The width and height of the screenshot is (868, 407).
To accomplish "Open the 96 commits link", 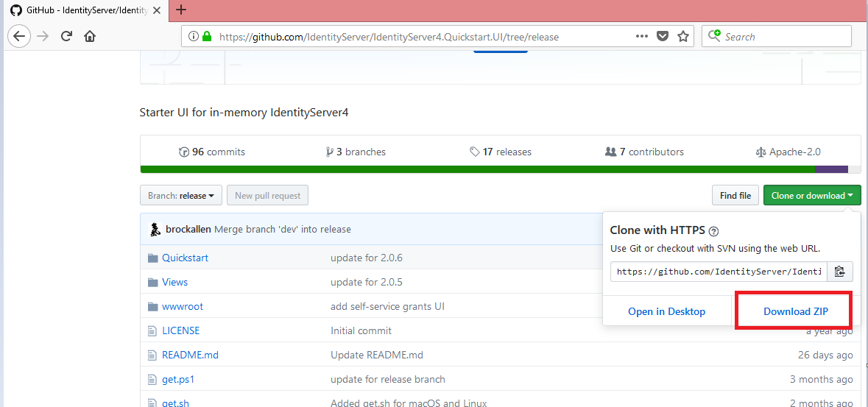I will click(212, 152).
